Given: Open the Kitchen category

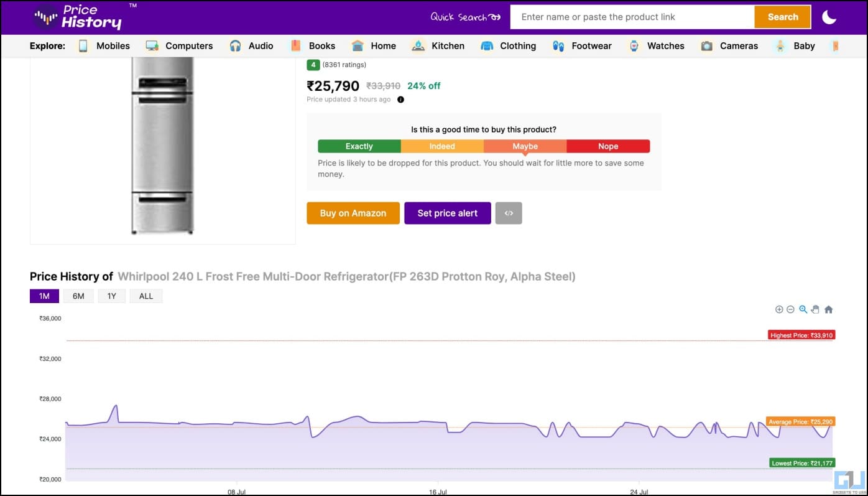Looking at the screenshot, I should [448, 46].
